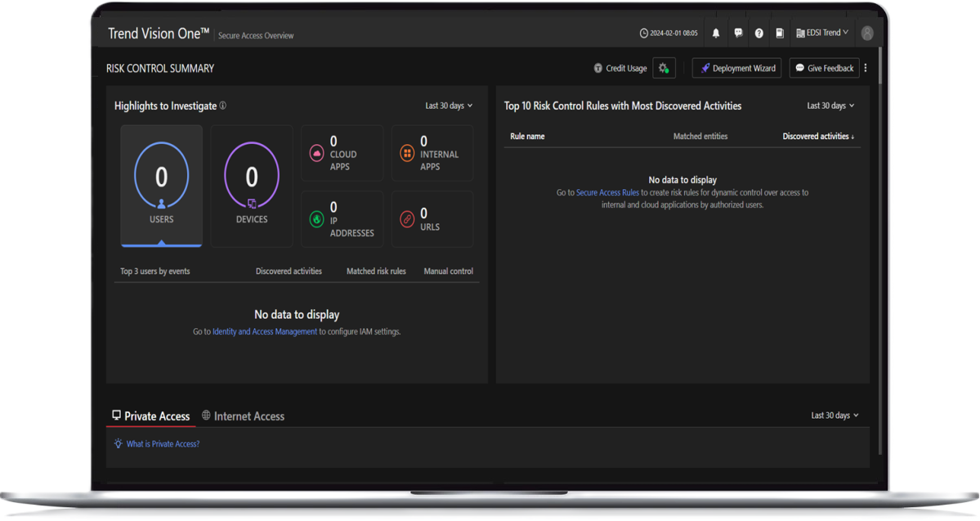Screen dimensions: 980x521
Task: Follow the Identity and Access Management link
Action: pos(265,331)
